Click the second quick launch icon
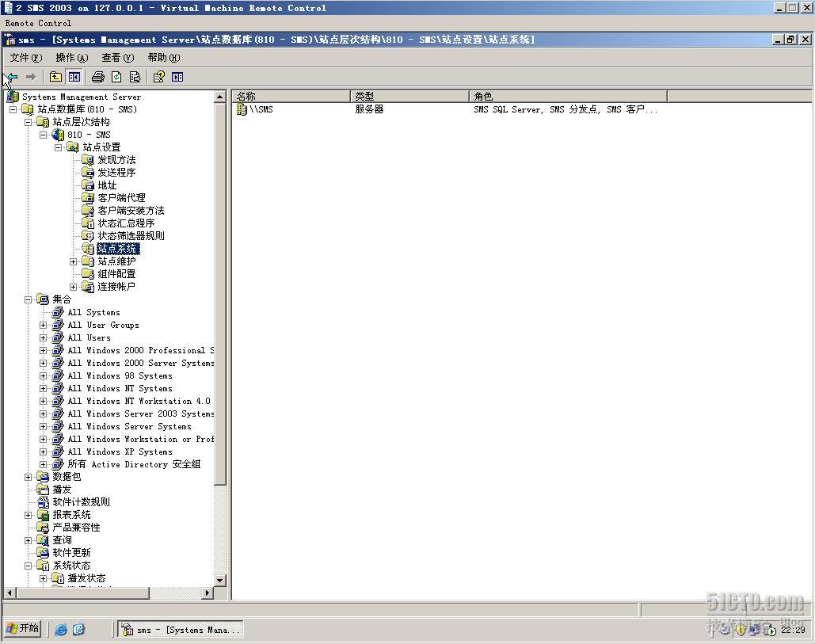Screen dimensions: 815x644 click(x=78, y=630)
